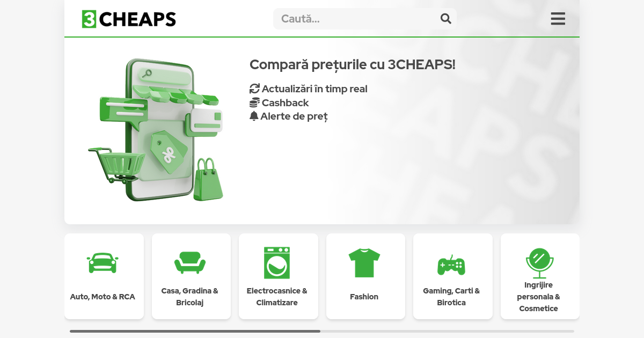Image resolution: width=644 pixels, height=338 pixels.
Task: Open Gaming, Carti & Birotica category
Action: (x=451, y=297)
